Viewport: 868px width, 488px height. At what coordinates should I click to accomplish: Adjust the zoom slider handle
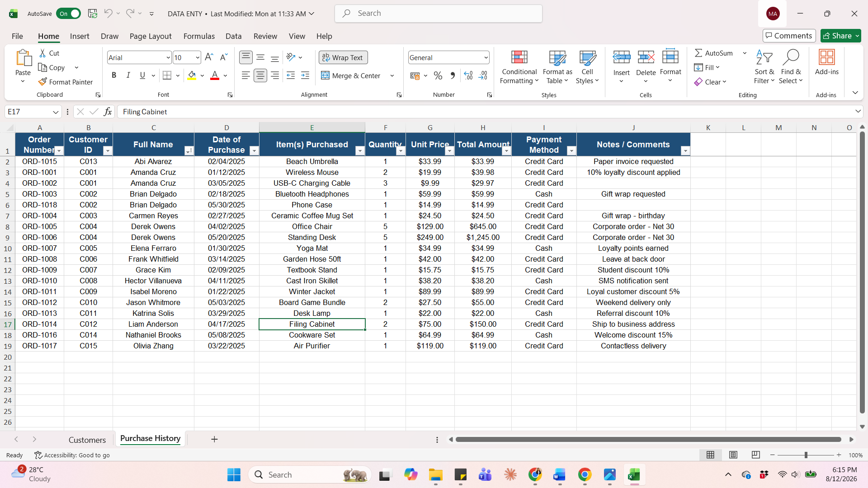coord(806,455)
